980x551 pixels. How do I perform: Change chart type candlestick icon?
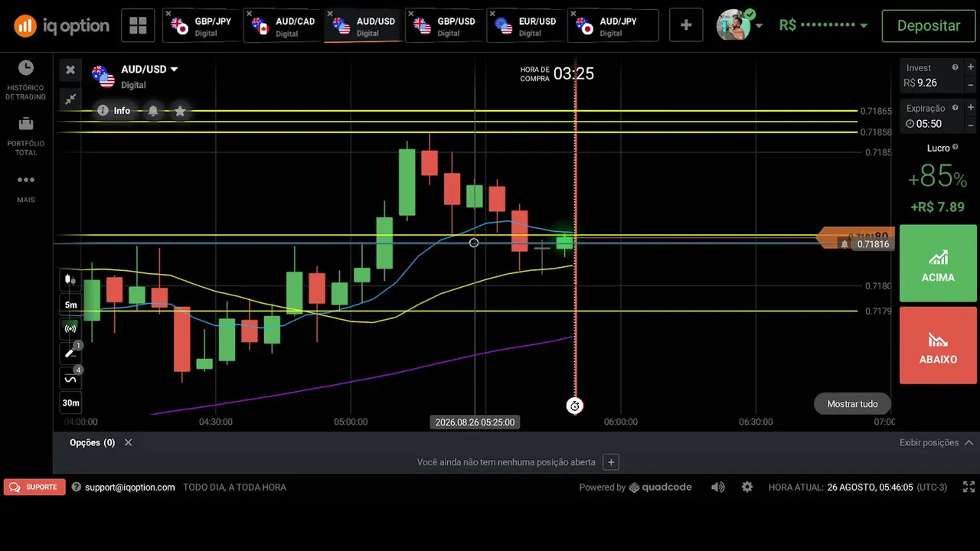(70, 280)
